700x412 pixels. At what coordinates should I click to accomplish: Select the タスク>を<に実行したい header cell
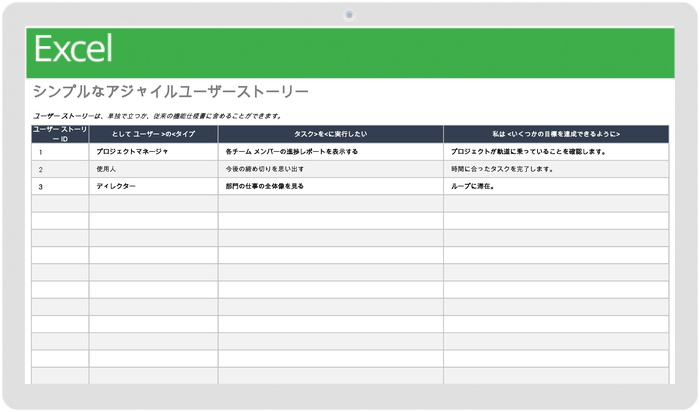(331, 134)
